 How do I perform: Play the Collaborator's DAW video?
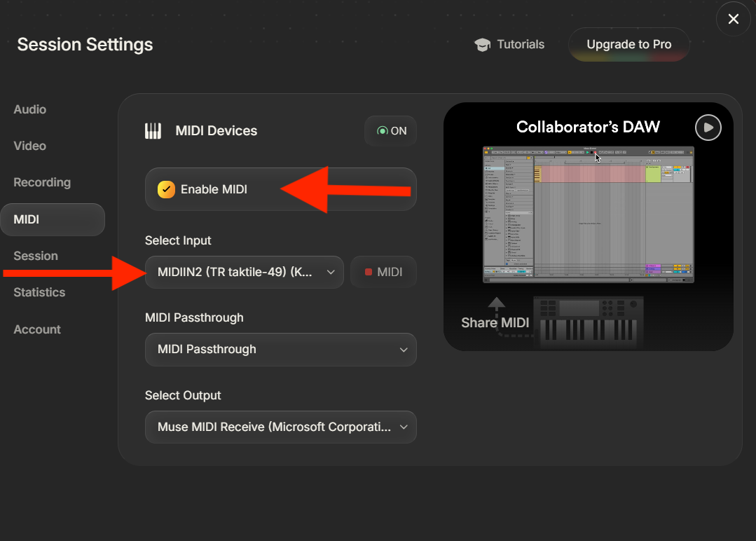[x=708, y=128]
